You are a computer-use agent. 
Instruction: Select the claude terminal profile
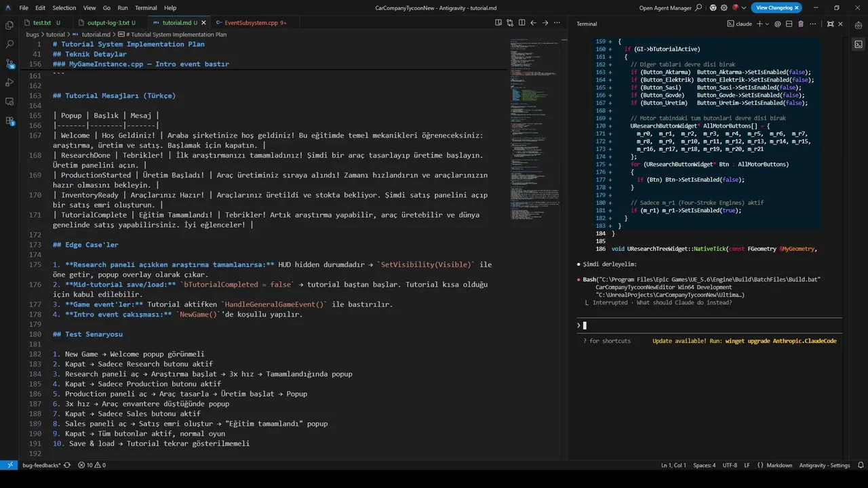pyautogui.click(x=739, y=24)
